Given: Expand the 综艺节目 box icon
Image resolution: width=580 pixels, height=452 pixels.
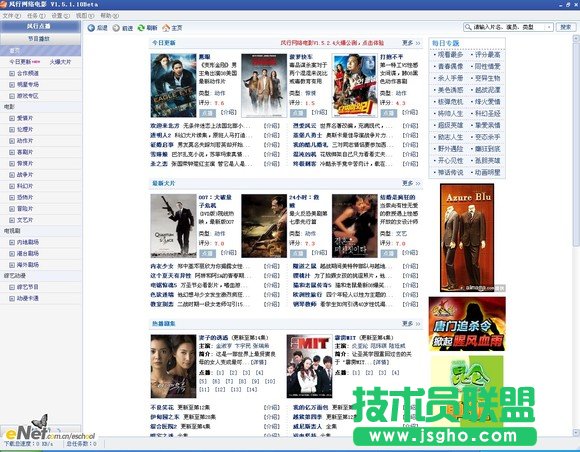Looking at the screenshot, I should coord(12,287).
